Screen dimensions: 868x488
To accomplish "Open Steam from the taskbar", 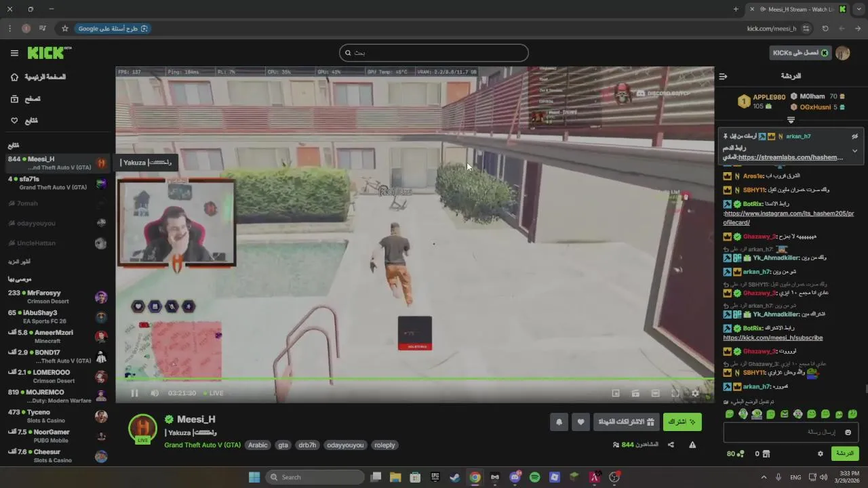I will [454, 477].
